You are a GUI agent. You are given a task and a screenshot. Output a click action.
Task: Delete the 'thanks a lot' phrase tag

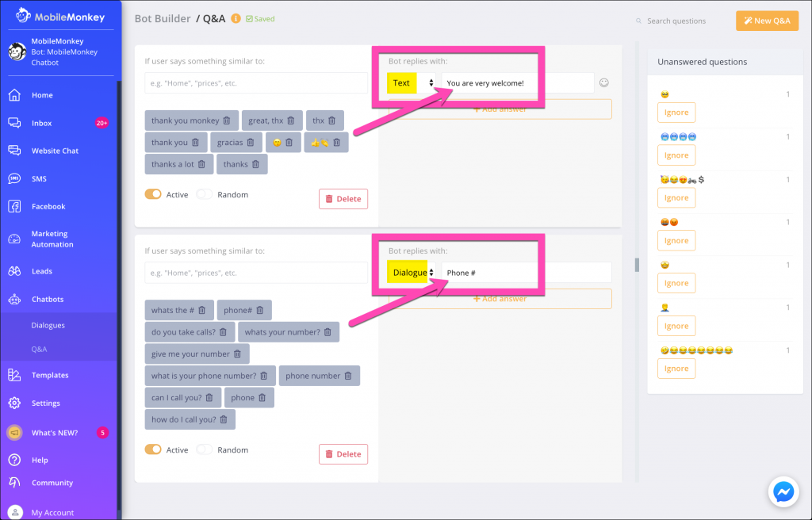click(202, 164)
